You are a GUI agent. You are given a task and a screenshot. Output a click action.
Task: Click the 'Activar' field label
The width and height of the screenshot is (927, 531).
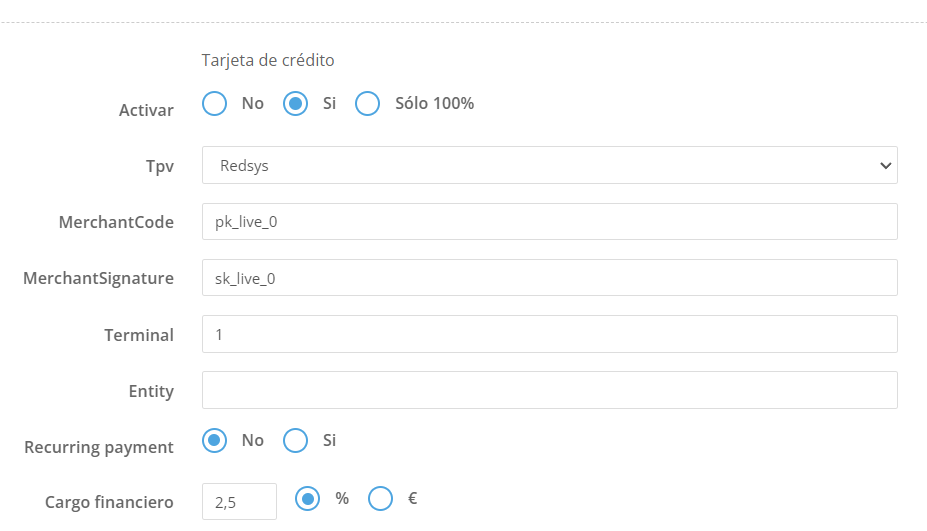(x=146, y=110)
